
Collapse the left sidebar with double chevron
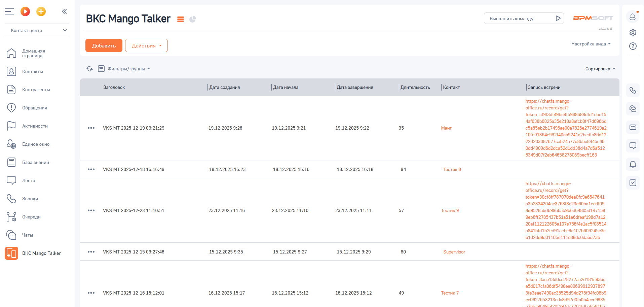pyautogui.click(x=64, y=11)
